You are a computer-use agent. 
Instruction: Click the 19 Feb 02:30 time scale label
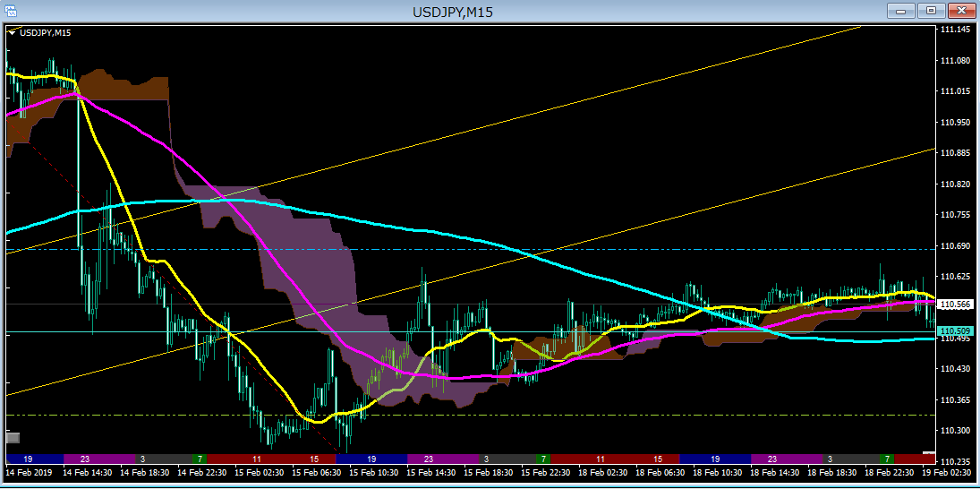click(x=946, y=473)
